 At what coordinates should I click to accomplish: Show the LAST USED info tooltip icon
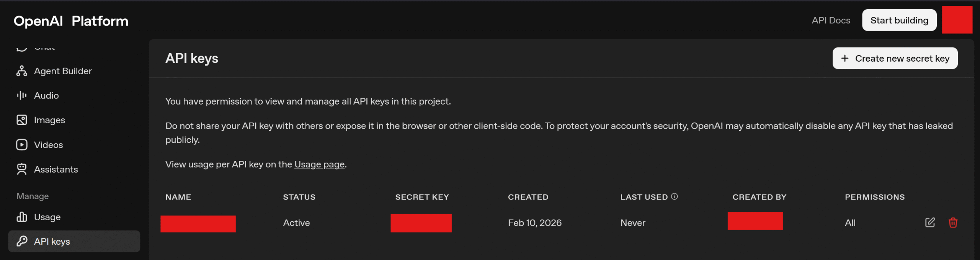pyautogui.click(x=675, y=196)
